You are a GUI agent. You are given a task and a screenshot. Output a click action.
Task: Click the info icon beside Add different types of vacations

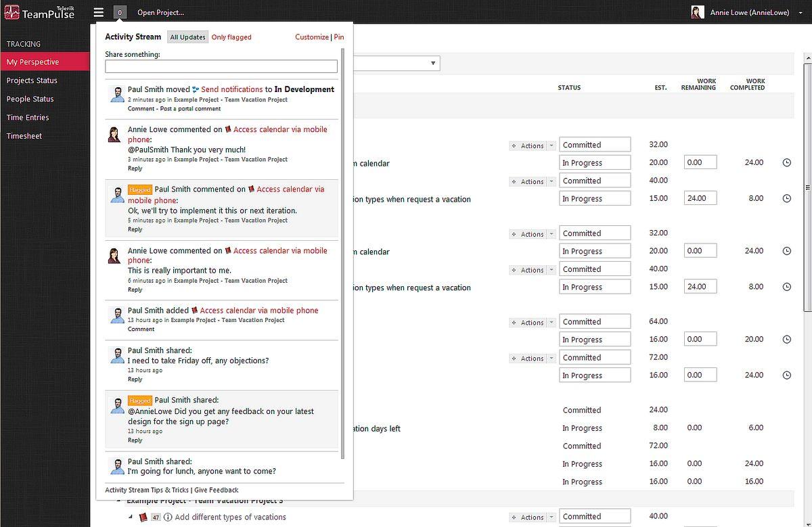(x=168, y=518)
